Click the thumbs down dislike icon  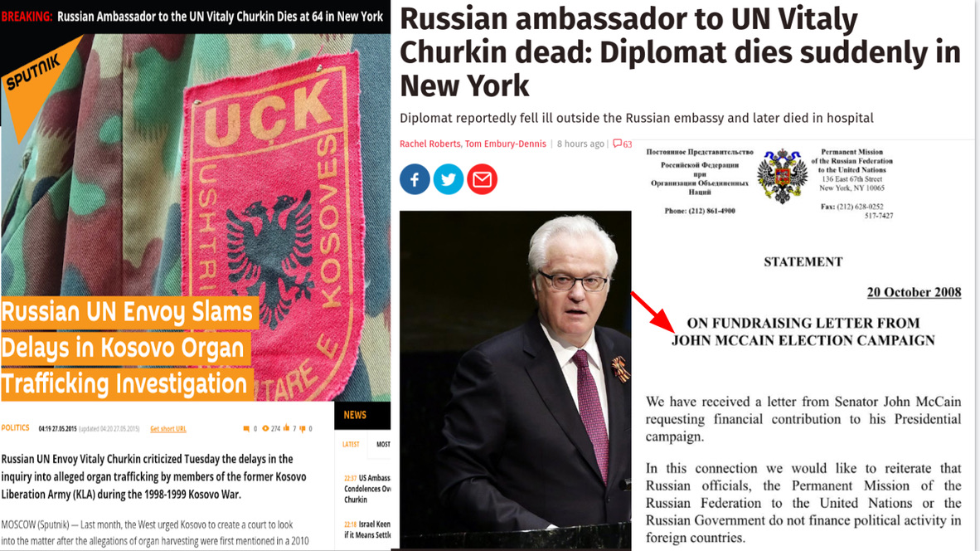(x=303, y=428)
